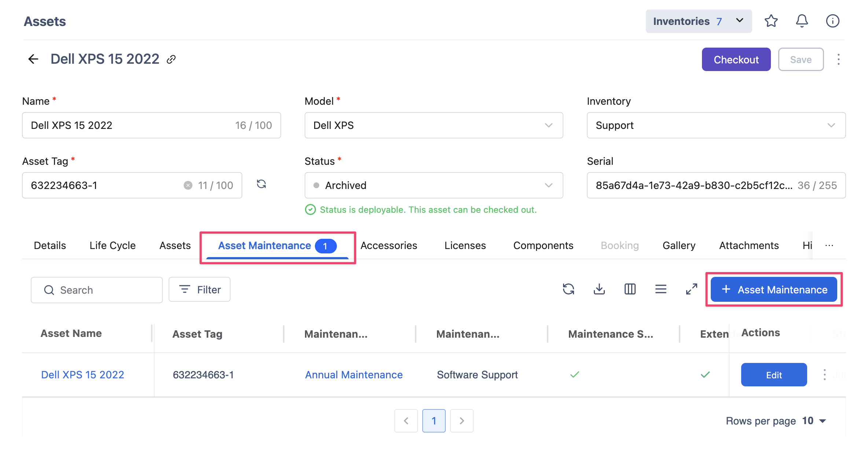
Task: Go to next page
Action: pos(461,421)
